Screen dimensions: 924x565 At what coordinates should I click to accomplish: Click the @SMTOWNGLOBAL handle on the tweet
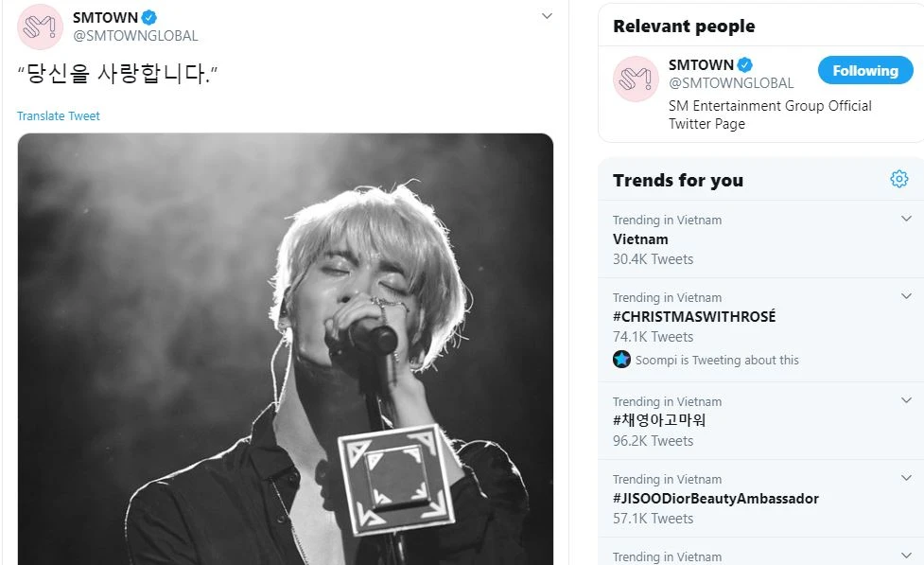coord(135,36)
